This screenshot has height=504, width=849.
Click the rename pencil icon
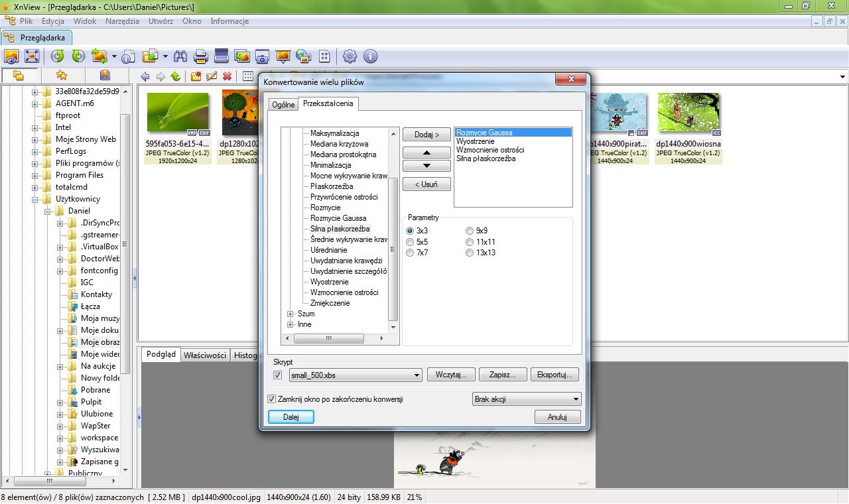tap(212, 76)
